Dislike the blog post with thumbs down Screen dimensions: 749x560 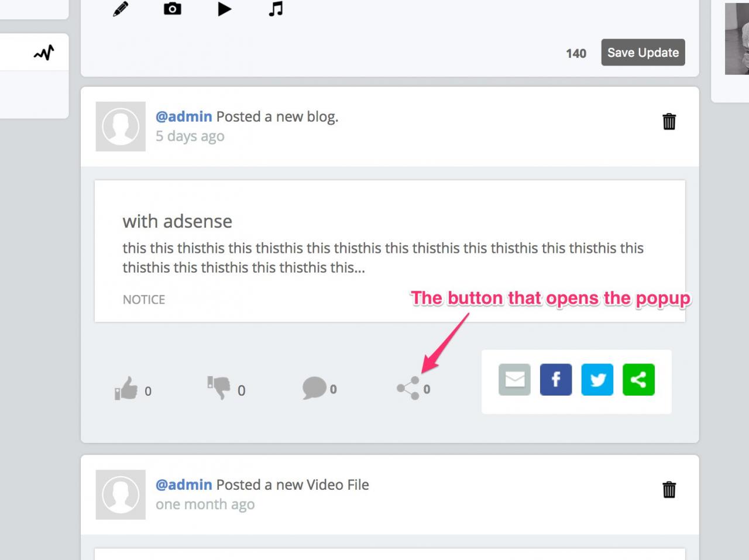219,388
